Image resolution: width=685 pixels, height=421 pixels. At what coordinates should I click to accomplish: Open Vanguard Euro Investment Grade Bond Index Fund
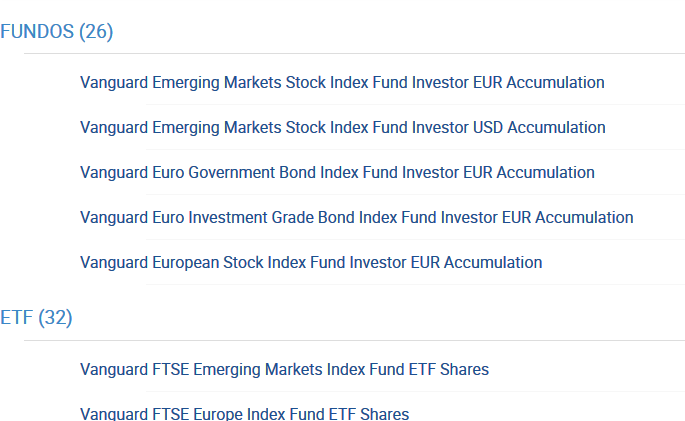356,218
